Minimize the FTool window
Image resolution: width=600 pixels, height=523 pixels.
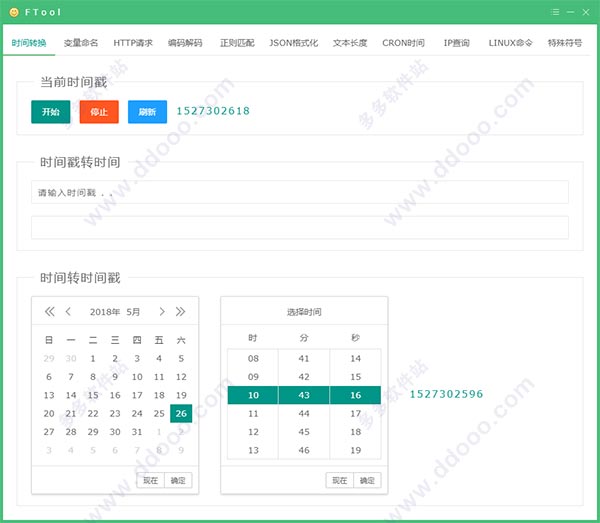[571, 12]
